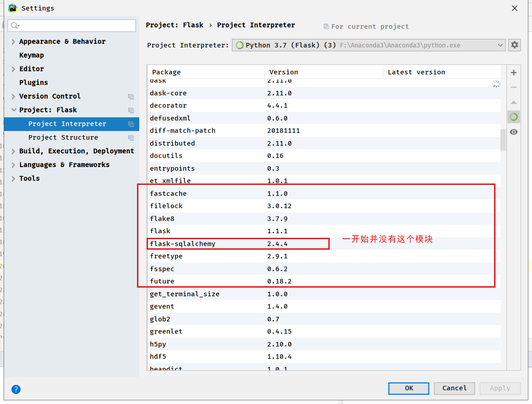Select the hdf5 package row
This screenshot has height=404, width=532.
tap(324, 357)
